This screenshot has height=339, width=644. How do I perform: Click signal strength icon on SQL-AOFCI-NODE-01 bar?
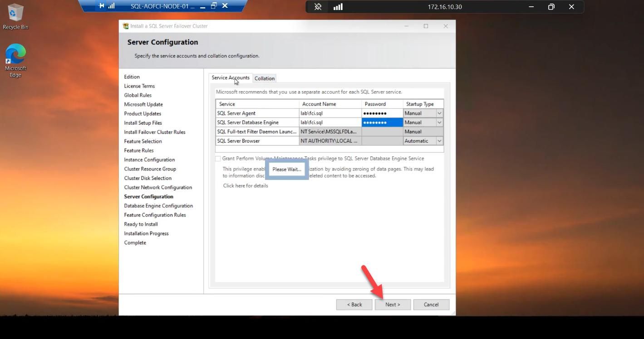tap(112, 6)
